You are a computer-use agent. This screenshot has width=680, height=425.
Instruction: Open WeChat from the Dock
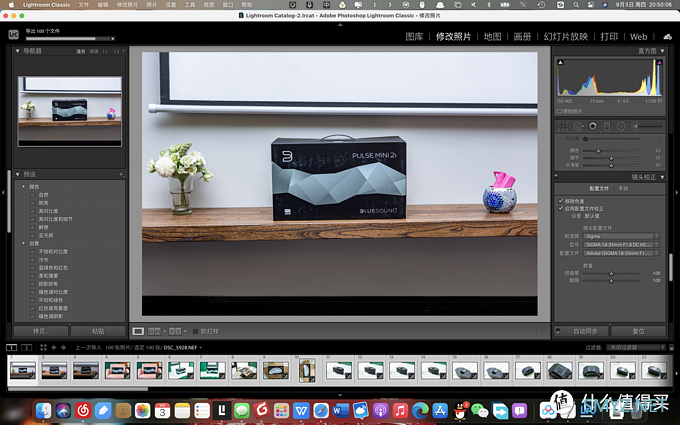tap(480, 410)
